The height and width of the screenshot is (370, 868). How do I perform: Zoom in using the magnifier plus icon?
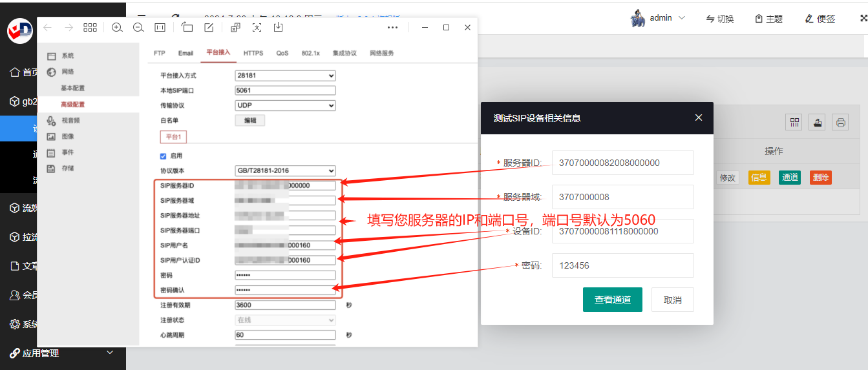(117, 28)
